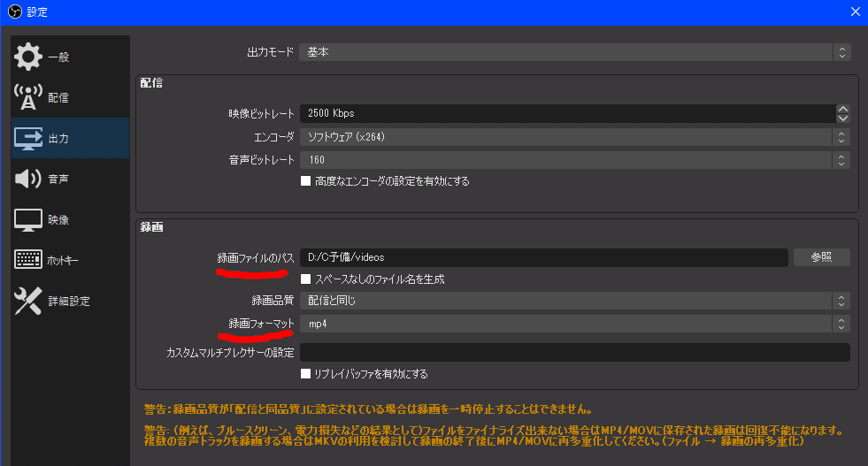Click the OBS logo in title bar
The width and height of the screenshot is (868, 466).
tap(15, 11)
